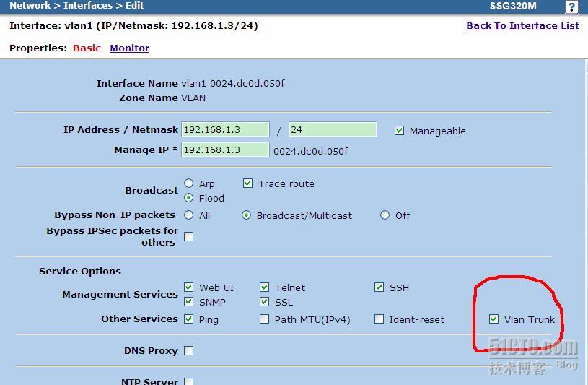Choose All for Bypass Non-IP packets
This screenshot has width=588, height=385.
click(189, 215)
